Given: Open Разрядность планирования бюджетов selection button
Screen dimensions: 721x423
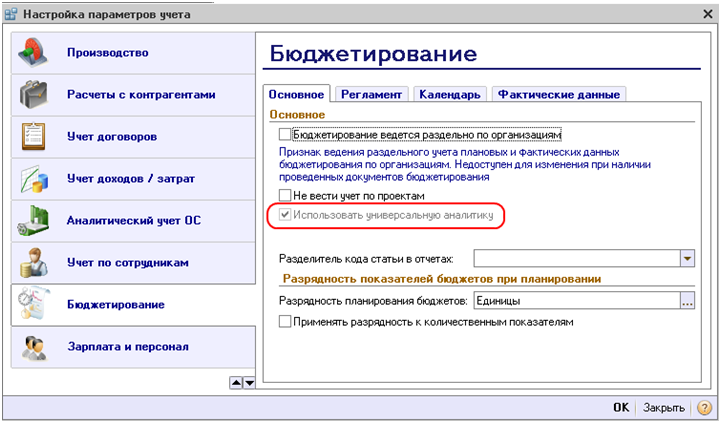Looking at the screenshot, I should click(687, 300).
